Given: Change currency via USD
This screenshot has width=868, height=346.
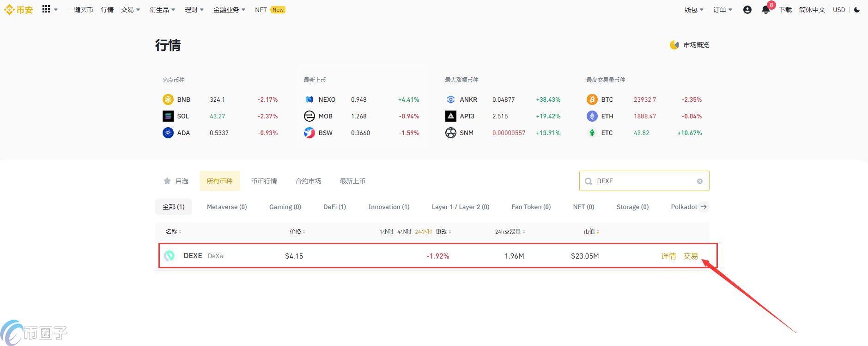Looking at the screenshot, I should click(x=839, y=10).
